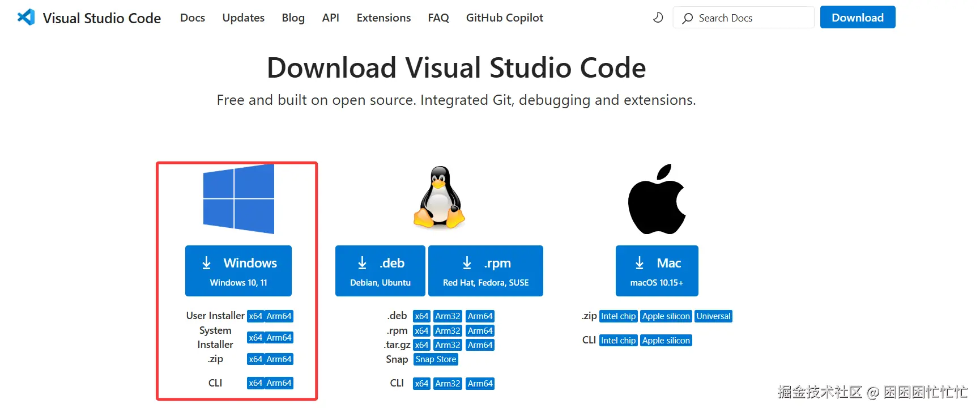Click the 'Snap' label under Linux

[397, 359]
